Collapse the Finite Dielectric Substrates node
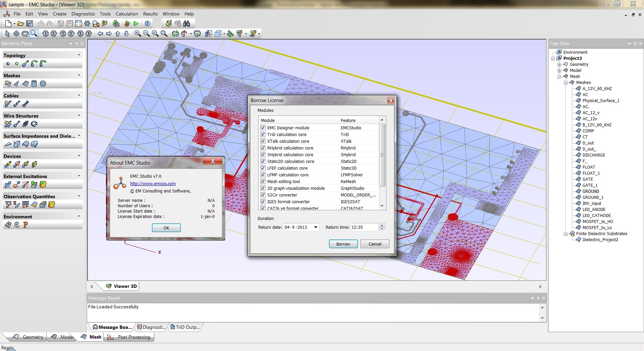 (x=566, y=234)
